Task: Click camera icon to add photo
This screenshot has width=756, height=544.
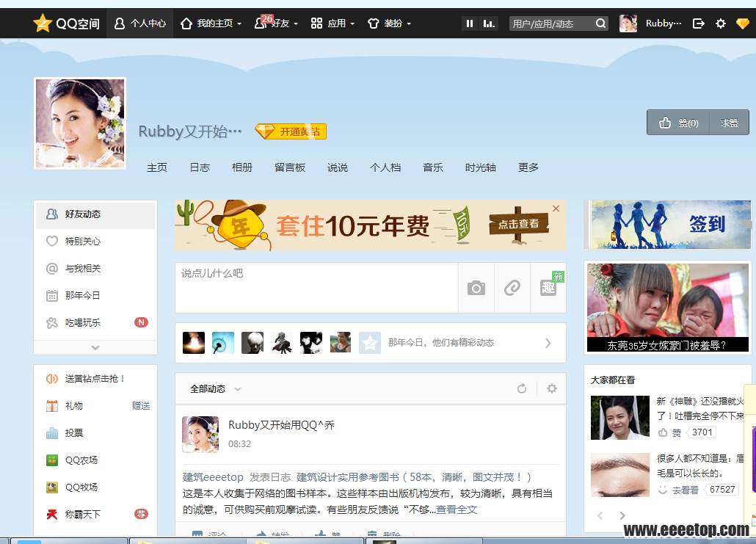Action: coord(476,288)
